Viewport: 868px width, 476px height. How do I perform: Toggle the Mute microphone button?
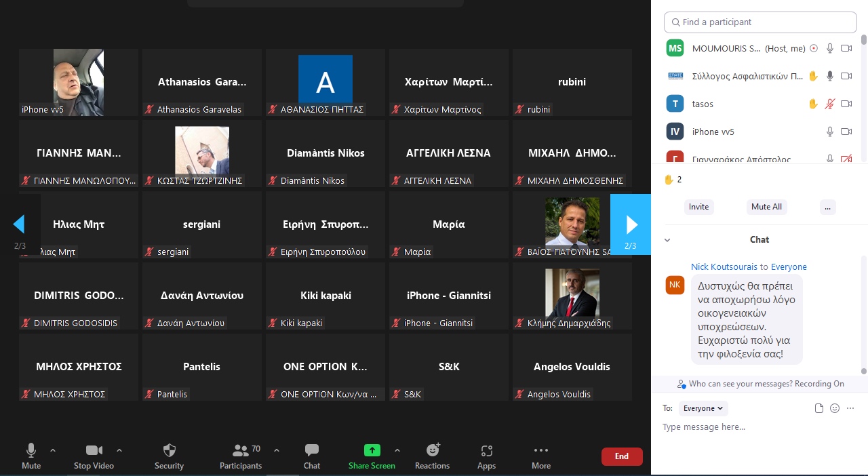click(31, 451)
